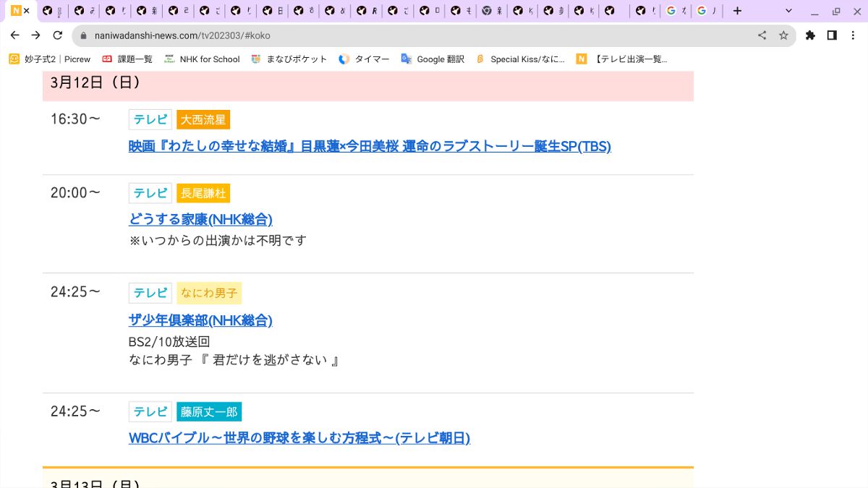This screenshot has height=488, width=868.
Task: Click the browser back arrow
Action: pos(14,35)
